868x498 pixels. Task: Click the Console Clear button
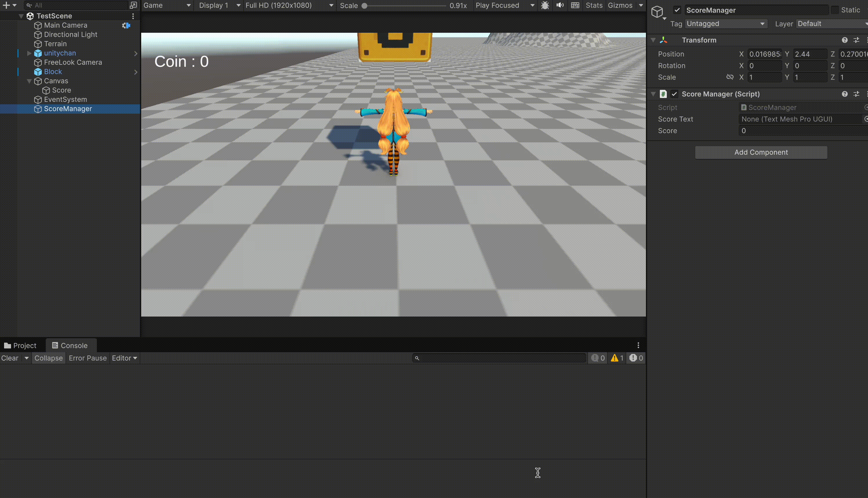(10, 358)
